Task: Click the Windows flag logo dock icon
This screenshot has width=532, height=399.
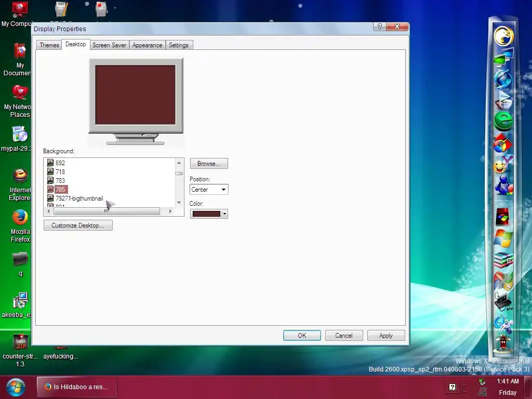Action: point(503,238)
